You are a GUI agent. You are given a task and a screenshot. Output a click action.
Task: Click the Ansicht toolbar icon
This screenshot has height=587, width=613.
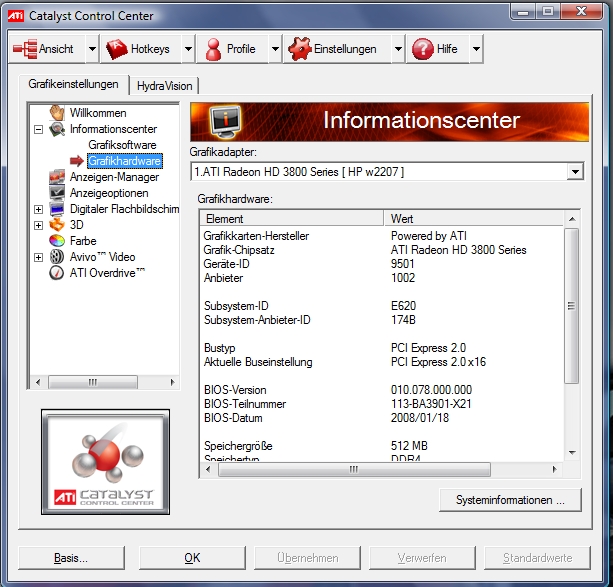[25, 49]
